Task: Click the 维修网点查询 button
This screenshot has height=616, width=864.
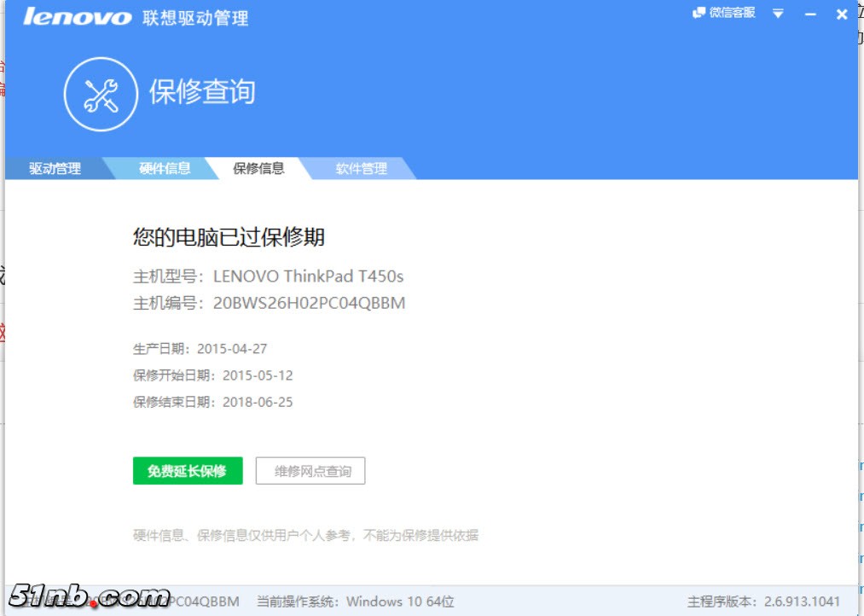Action: point(310,471)
